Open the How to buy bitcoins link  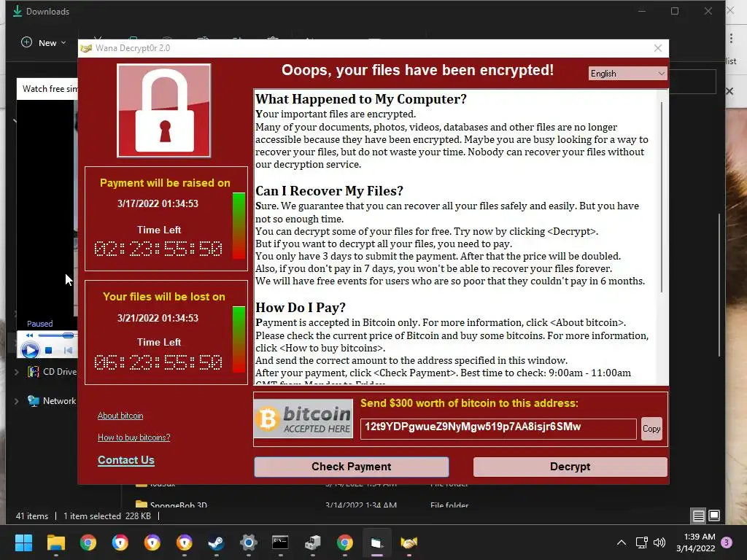pos(134,437)
